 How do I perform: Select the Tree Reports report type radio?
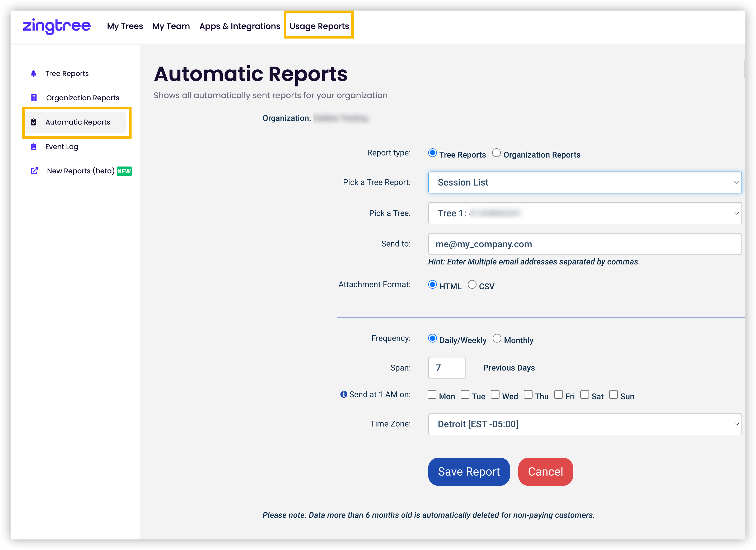[432, 153]
